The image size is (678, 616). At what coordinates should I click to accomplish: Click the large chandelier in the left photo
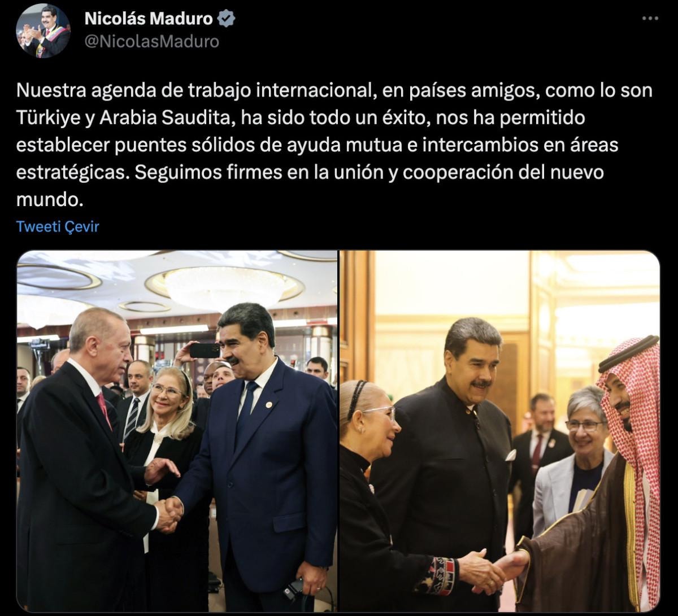[x=224, y=288]
